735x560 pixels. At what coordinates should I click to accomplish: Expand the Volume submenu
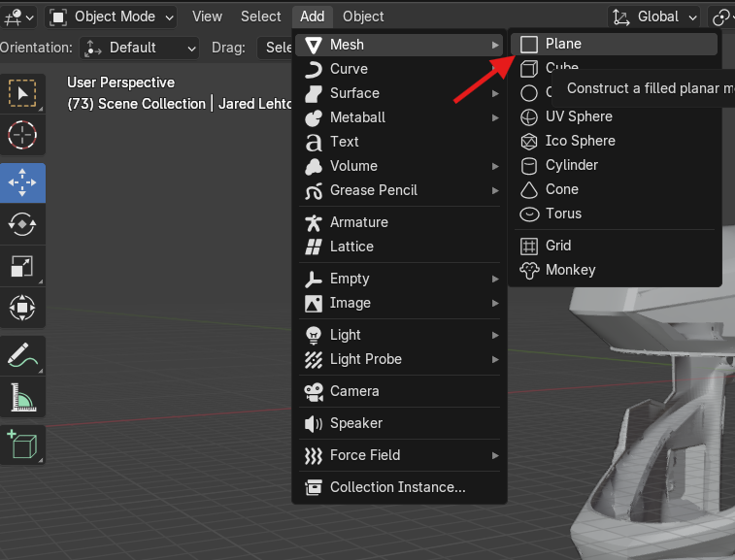399,166
